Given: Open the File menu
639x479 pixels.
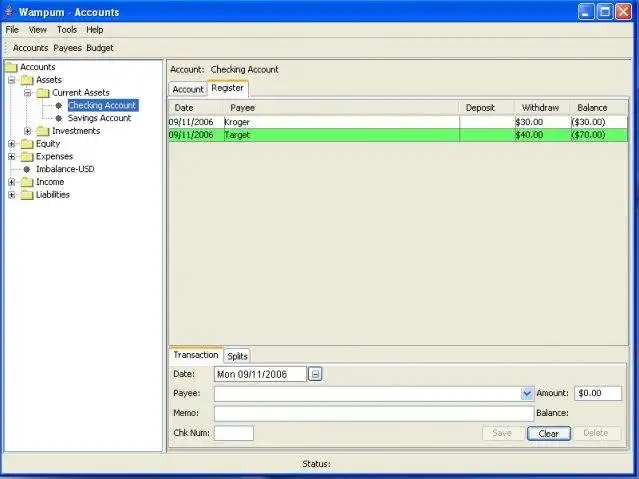Looking at the screenshot, I should tap(12, 30).
